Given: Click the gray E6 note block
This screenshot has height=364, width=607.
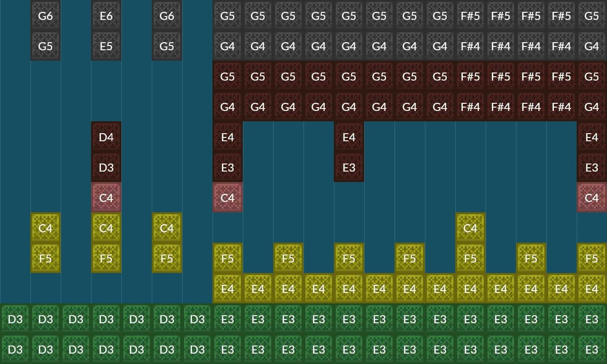Looking at the screenshot, I should 106,16.
